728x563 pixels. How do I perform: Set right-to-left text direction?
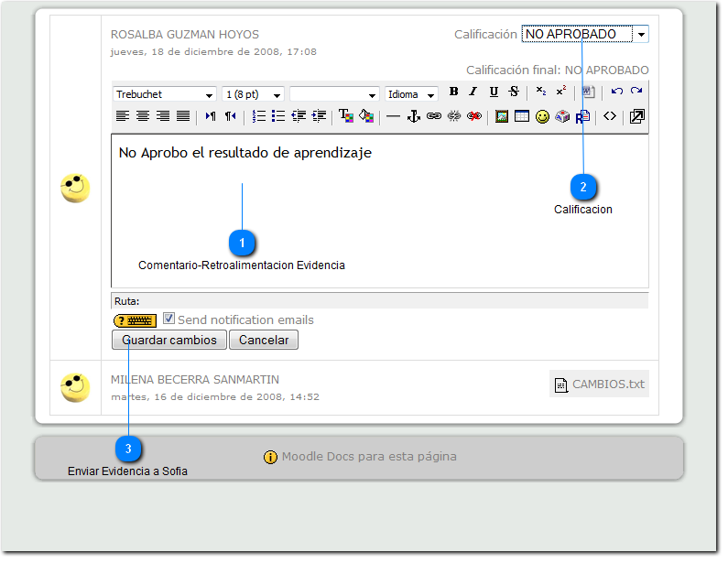230,116
